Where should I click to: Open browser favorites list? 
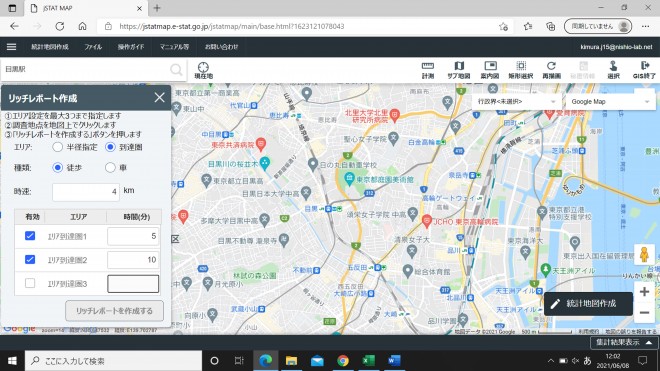pyautogui.click(x=528, y=26)
